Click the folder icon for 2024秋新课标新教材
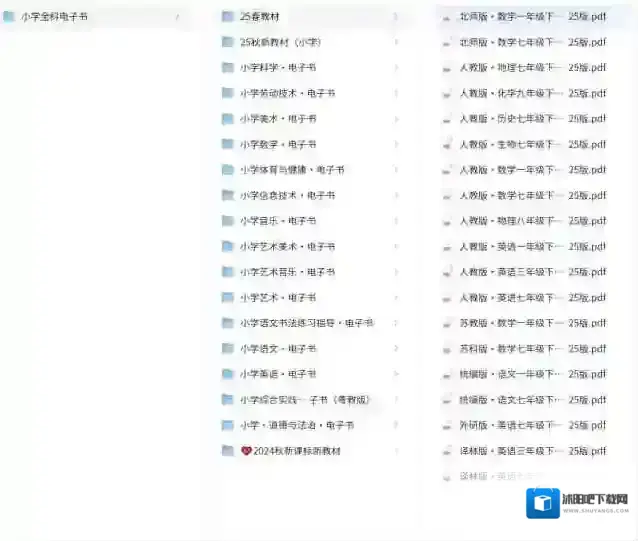638x541 pixels. [227, 451]
